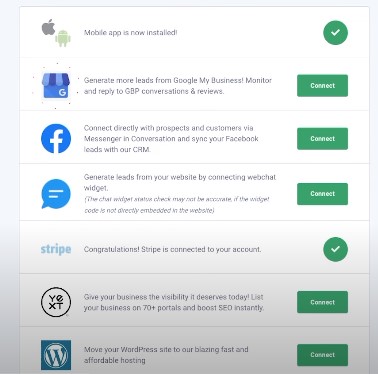Select the Google My Business storefront icon
This screenshot has width=378, height=374.
(56, 86)
